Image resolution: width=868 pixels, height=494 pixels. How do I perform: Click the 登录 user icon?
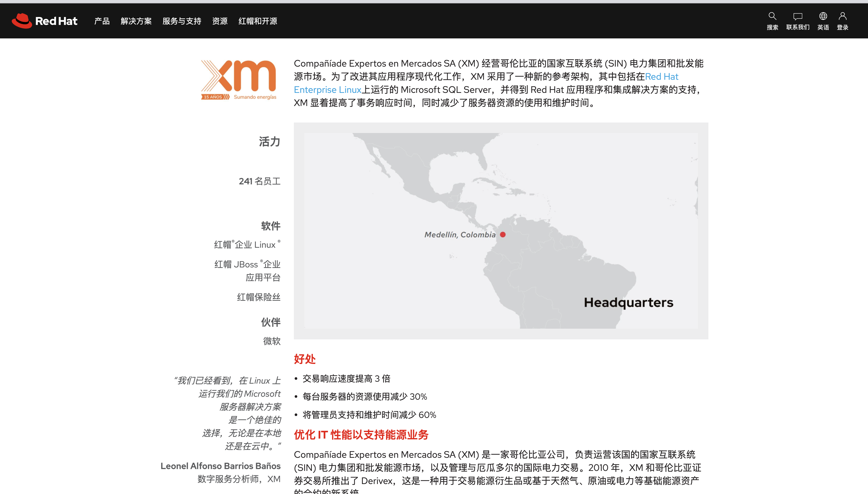tap(842, 16)
